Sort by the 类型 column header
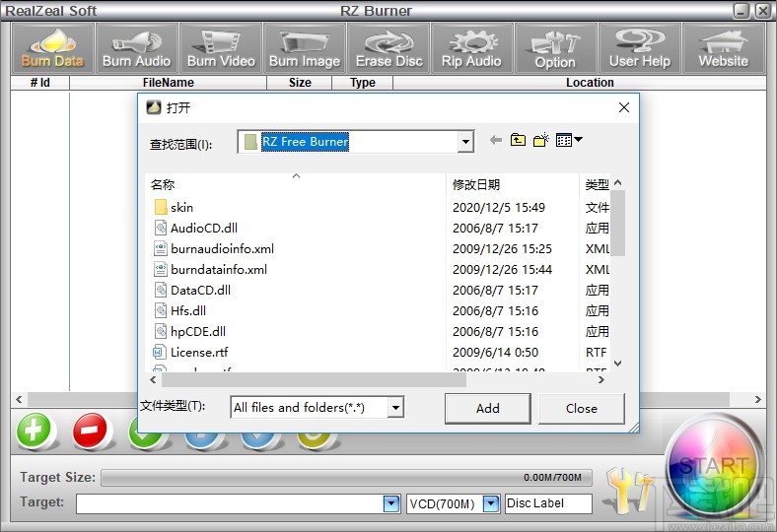This screenshot has width=777, height=532. (x=597, y=184)
